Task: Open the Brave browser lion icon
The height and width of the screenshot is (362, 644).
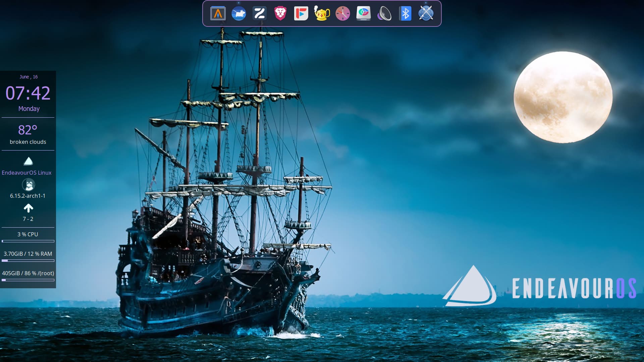Action: 280,14
